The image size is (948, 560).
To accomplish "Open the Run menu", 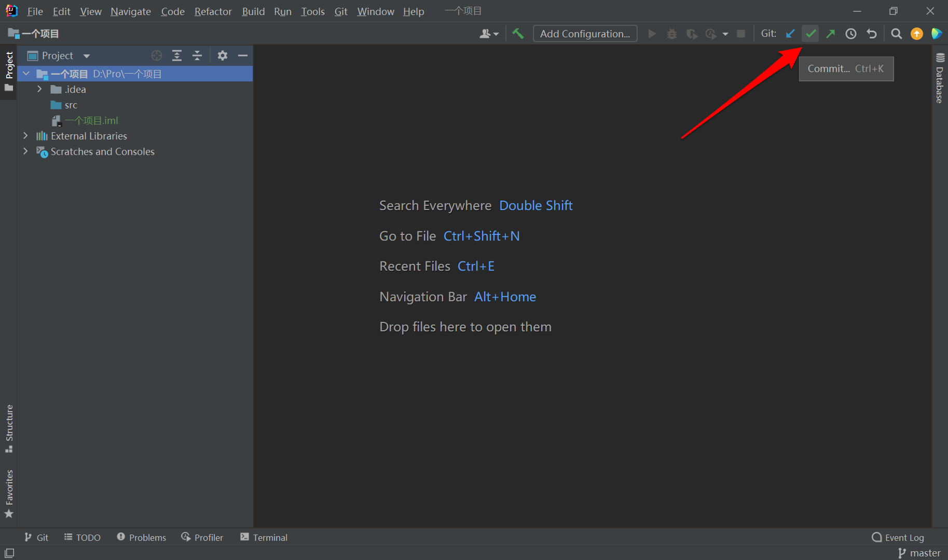I will coord(283,11).
